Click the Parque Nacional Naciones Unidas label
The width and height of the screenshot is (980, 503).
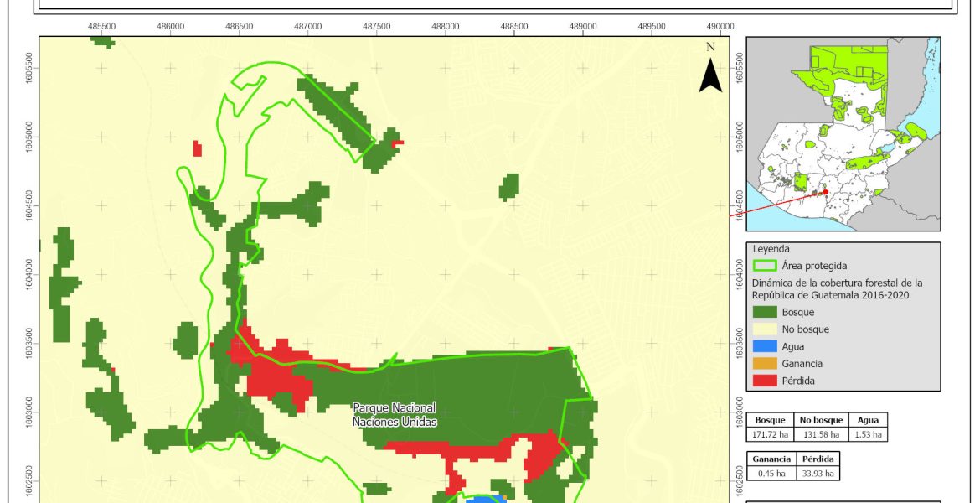(395, 415)
